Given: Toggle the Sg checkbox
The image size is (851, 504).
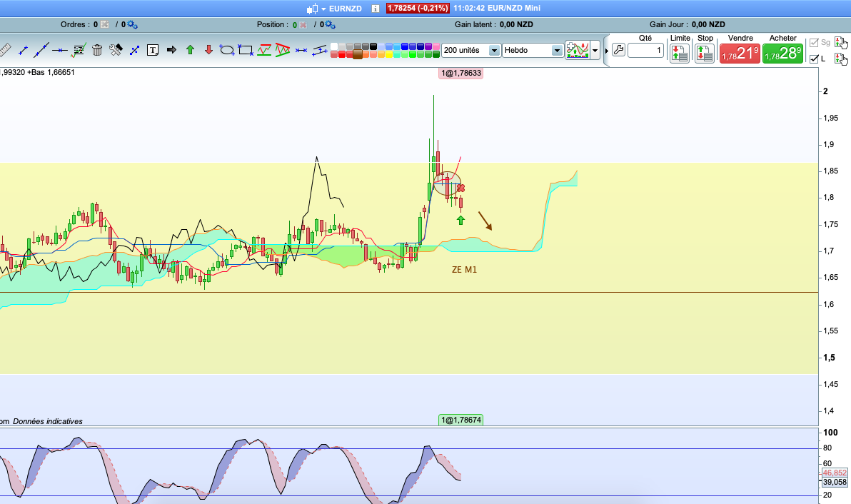Looking at the screenshot, I should tap(814, 42).
